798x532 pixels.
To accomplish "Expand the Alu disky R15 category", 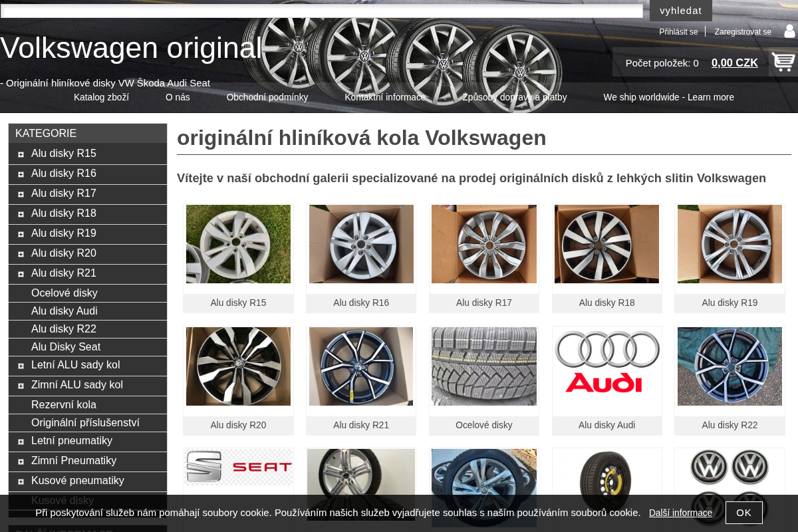I will (x=21, y=154).
